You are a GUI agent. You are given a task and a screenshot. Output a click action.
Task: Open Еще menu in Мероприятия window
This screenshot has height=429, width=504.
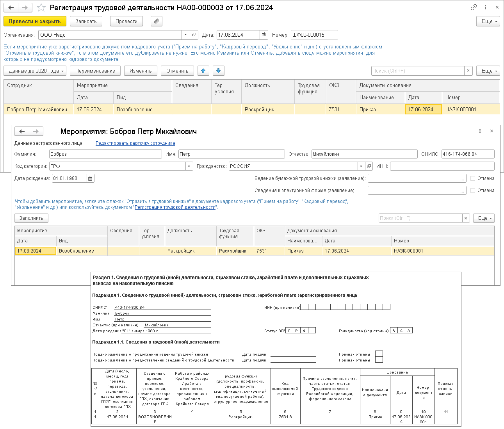coord(484,218)
